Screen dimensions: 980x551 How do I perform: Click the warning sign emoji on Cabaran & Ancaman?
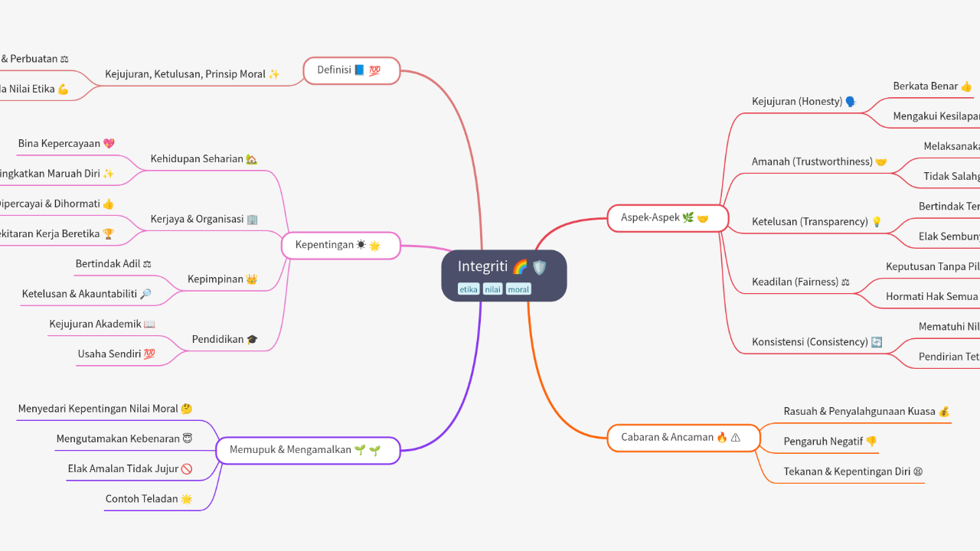point(736,438)
